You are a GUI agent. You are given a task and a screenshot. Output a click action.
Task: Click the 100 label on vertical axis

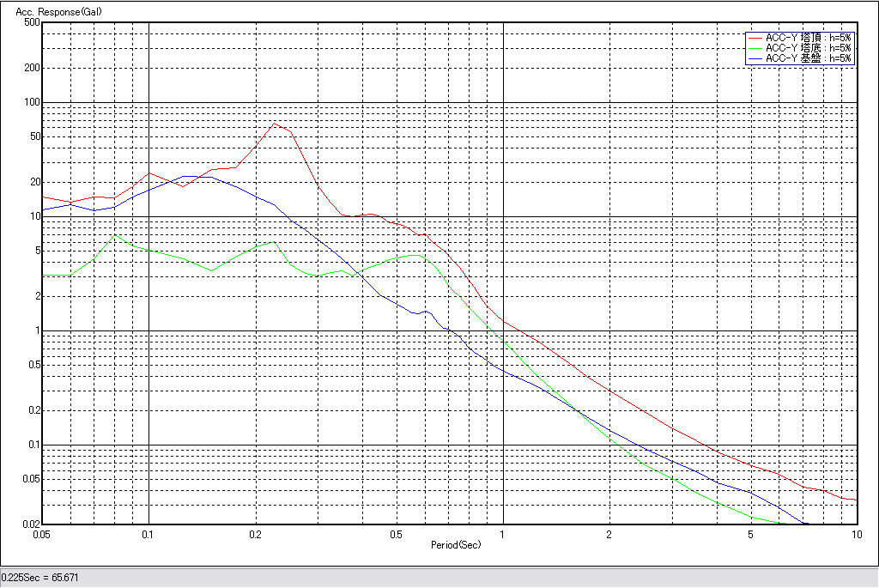pyautogui.click(x=33, y=102)
